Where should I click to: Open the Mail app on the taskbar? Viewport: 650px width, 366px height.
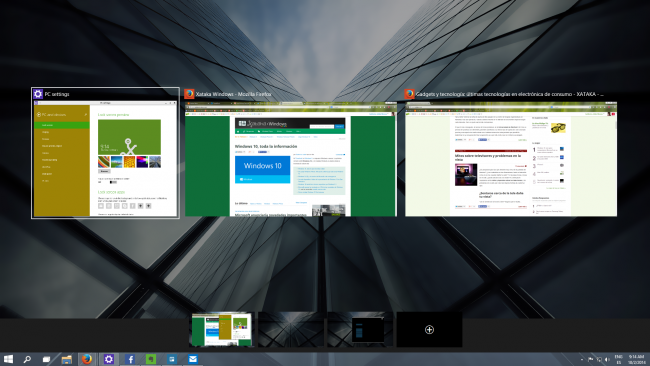[x=193, y=359]
